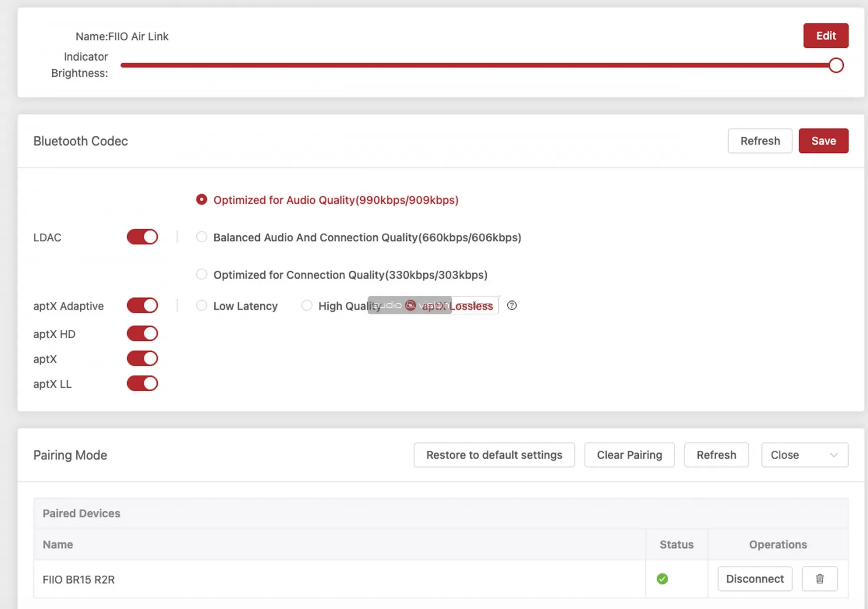The width and height of the screenshot is (868, 609).
Task: Click the green connected status icon
Action: click(662, 579)
